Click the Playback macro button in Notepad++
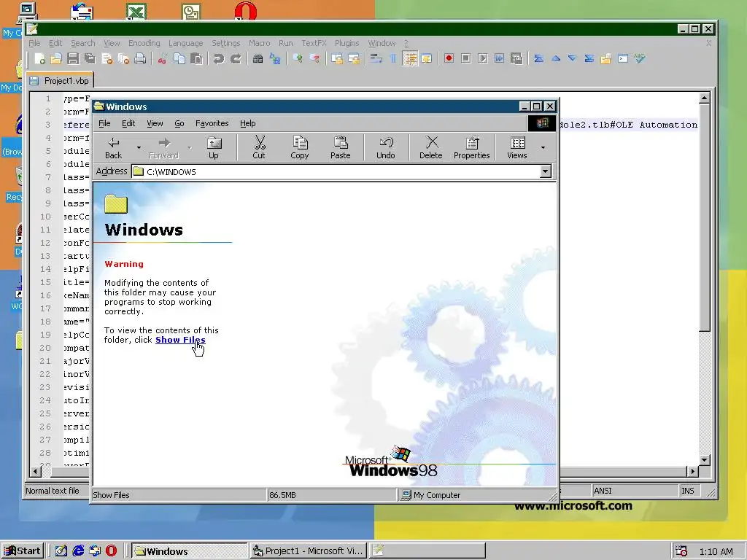The height and width of the screenshot is (560, 747). 483,58
